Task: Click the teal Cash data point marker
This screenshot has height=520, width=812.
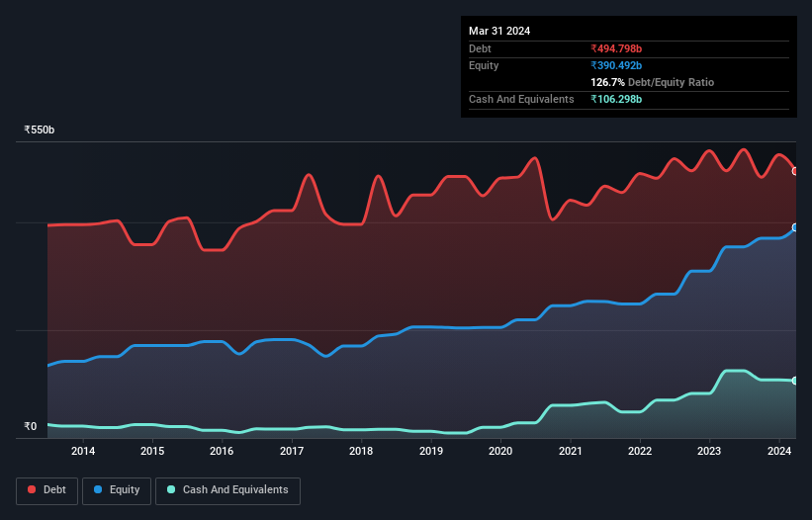Action: pyautogui.click(x=795, y=381)
